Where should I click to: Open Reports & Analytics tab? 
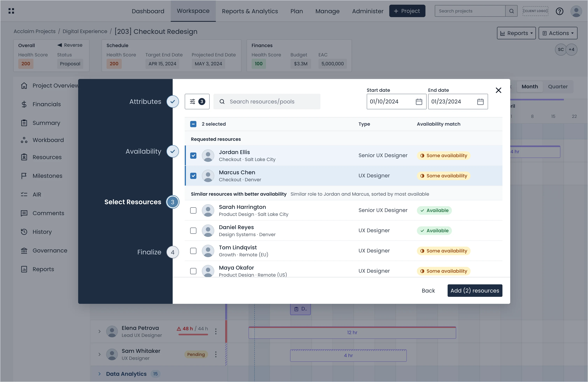pyautogui.click(x=250, y=11)
